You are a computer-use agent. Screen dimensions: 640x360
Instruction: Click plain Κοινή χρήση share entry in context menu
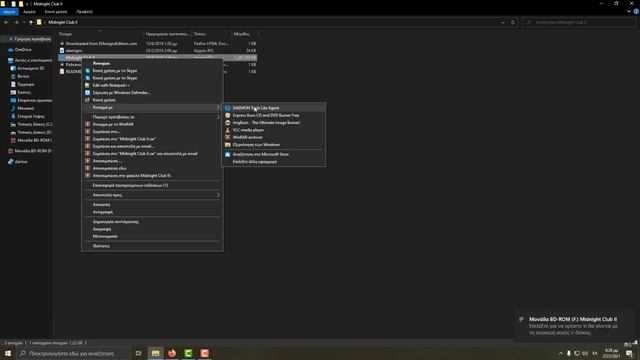point(152,100)
